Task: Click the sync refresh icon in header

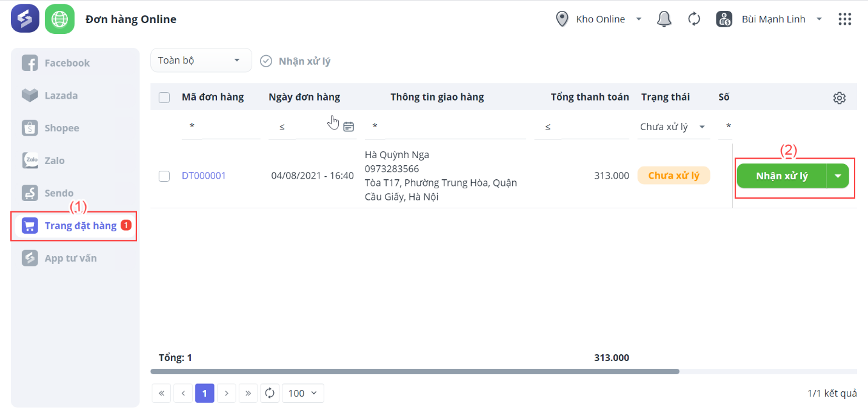Action: pos(694,19)
